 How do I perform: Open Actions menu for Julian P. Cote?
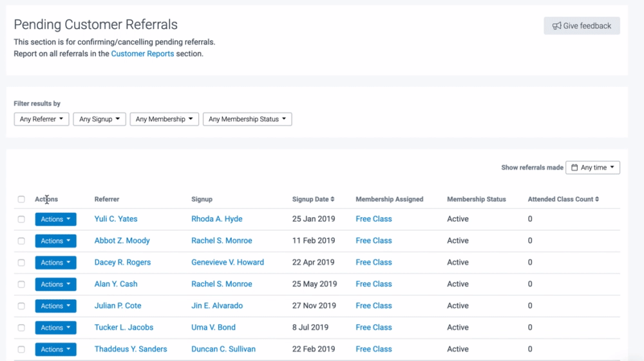coord(55,306)
